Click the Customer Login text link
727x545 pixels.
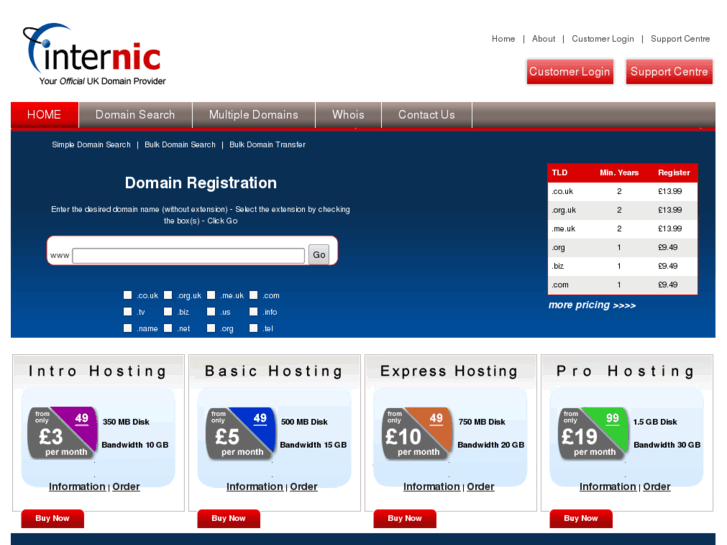[x=603, y=39]
